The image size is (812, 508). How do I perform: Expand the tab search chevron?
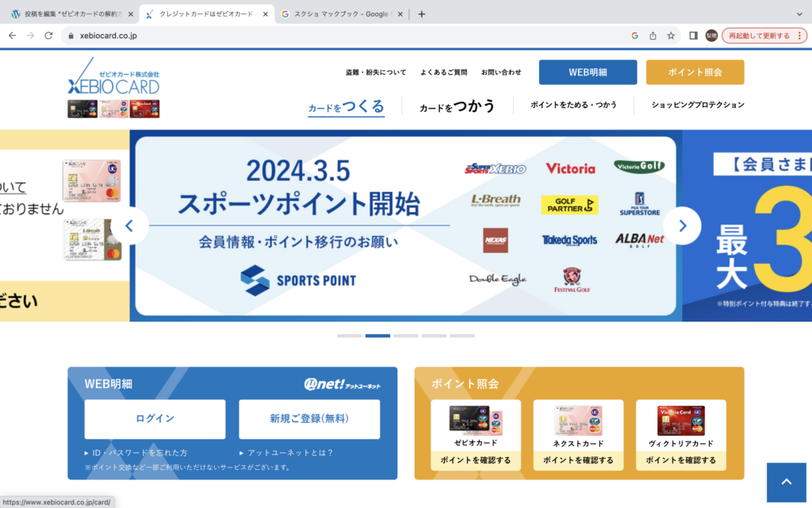(x=799, y=14)
